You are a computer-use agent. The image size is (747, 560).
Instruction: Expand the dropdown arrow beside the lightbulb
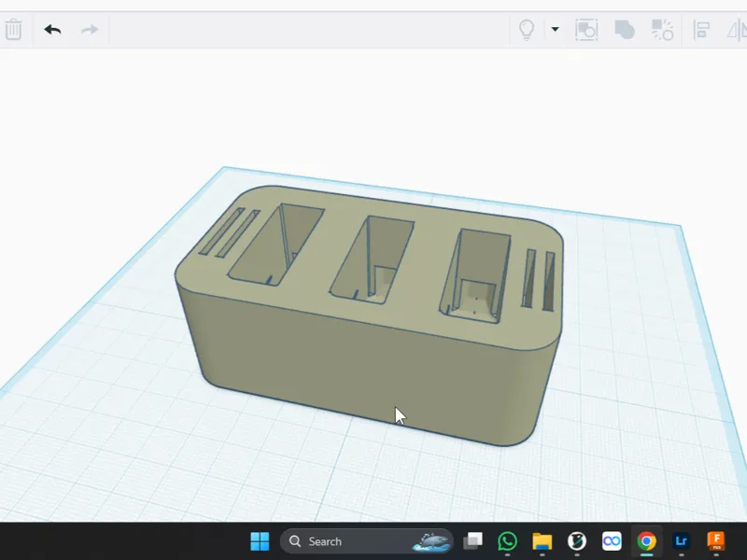click(x=555, y=29)
